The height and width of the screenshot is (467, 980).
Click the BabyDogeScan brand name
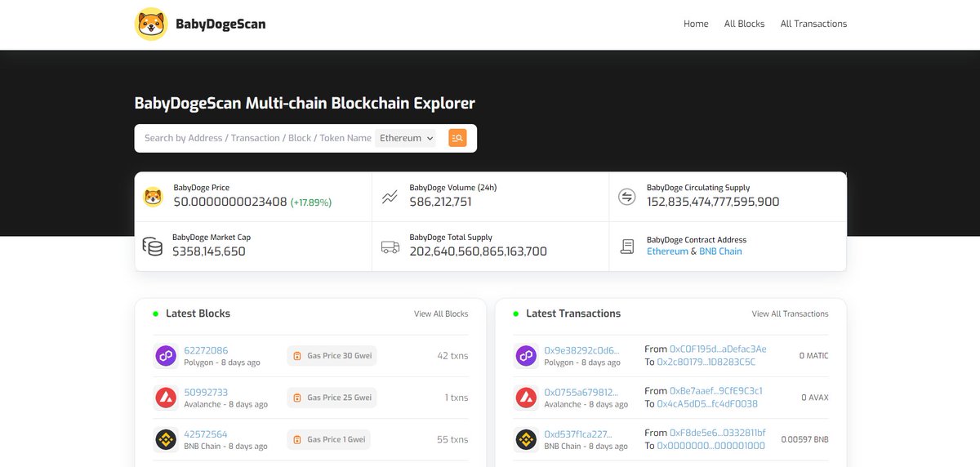[220, 24]
